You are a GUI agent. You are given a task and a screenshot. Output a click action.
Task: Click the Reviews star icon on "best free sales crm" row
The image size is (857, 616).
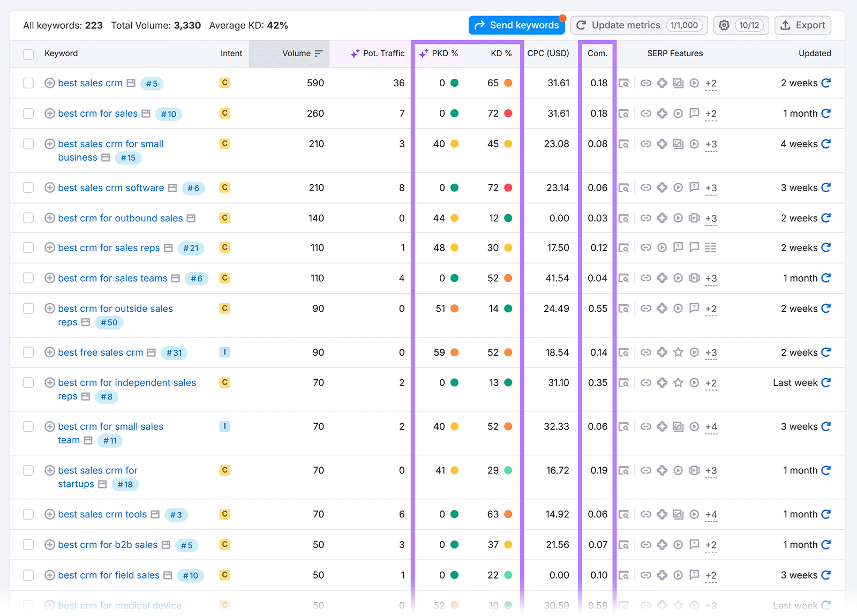[678, 352]
